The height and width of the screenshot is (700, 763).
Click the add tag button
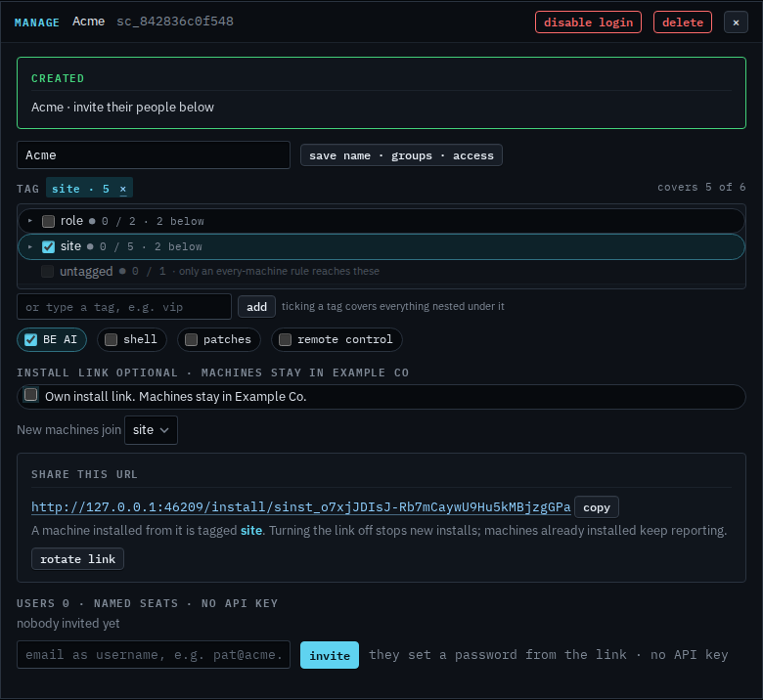[x=256, y=307]
